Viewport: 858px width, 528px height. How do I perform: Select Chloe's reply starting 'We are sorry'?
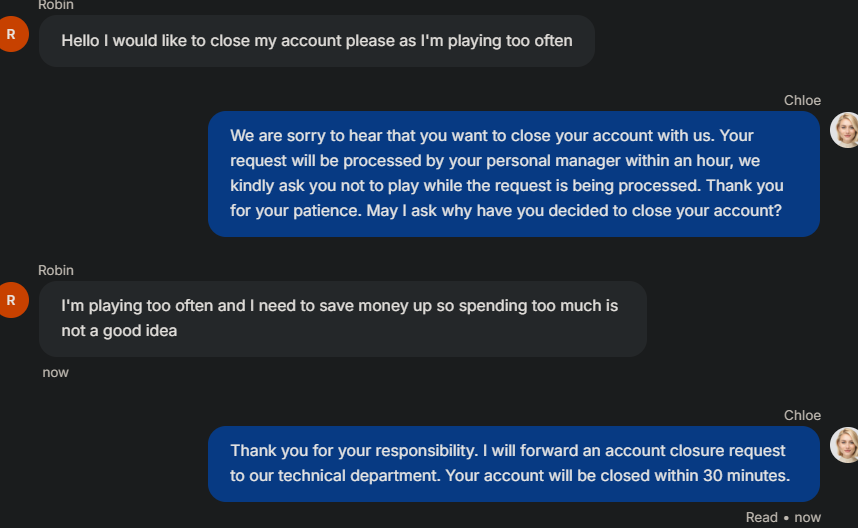(x=513, y=173)
